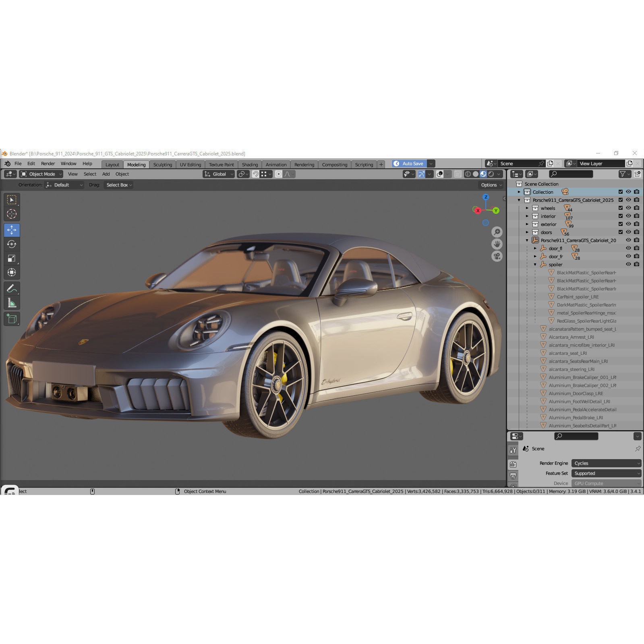Toggle proportional editing button
Screen dimensions: 644x644
(279, 174)
